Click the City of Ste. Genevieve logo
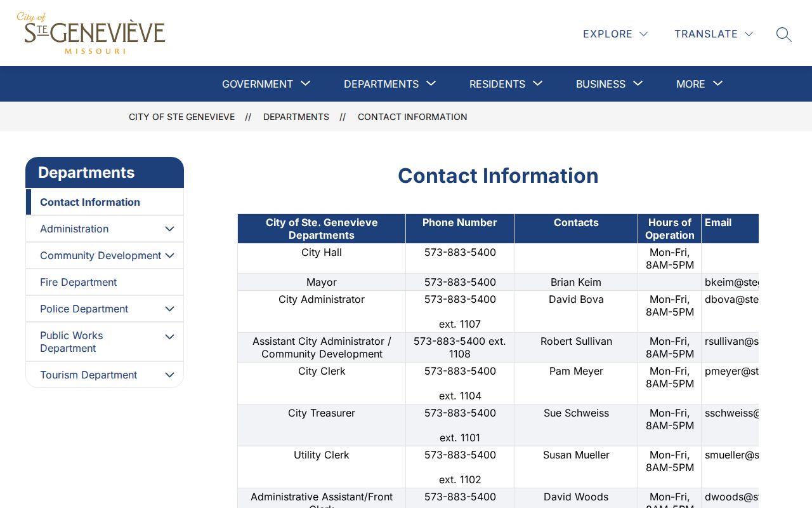Image resolution: width=812 pixels, height=508 pixels. pos(91,33)
